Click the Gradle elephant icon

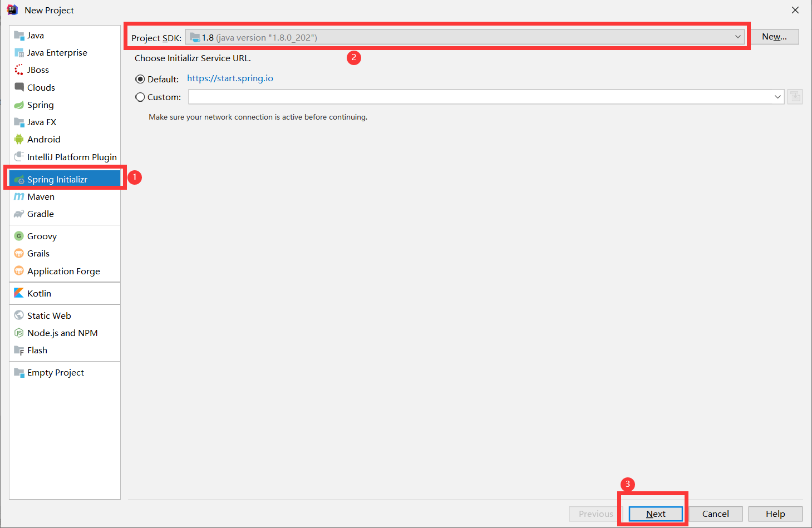19,214
